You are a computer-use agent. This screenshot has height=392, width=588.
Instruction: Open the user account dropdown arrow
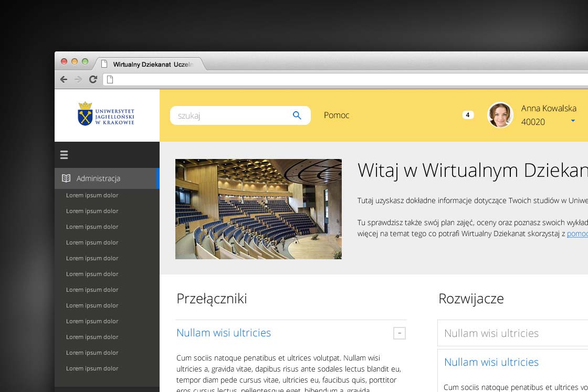(x=573, y=121)
